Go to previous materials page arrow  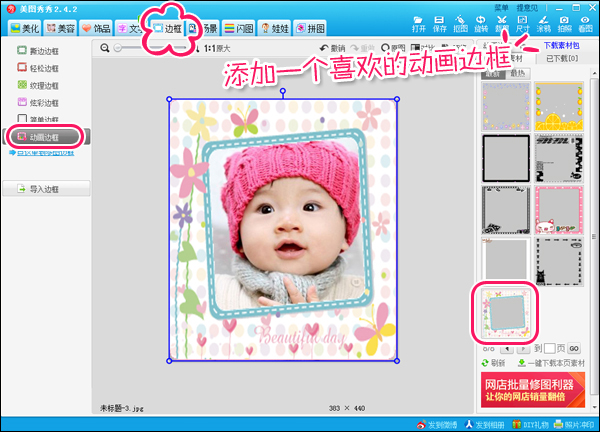pos(507,349)
